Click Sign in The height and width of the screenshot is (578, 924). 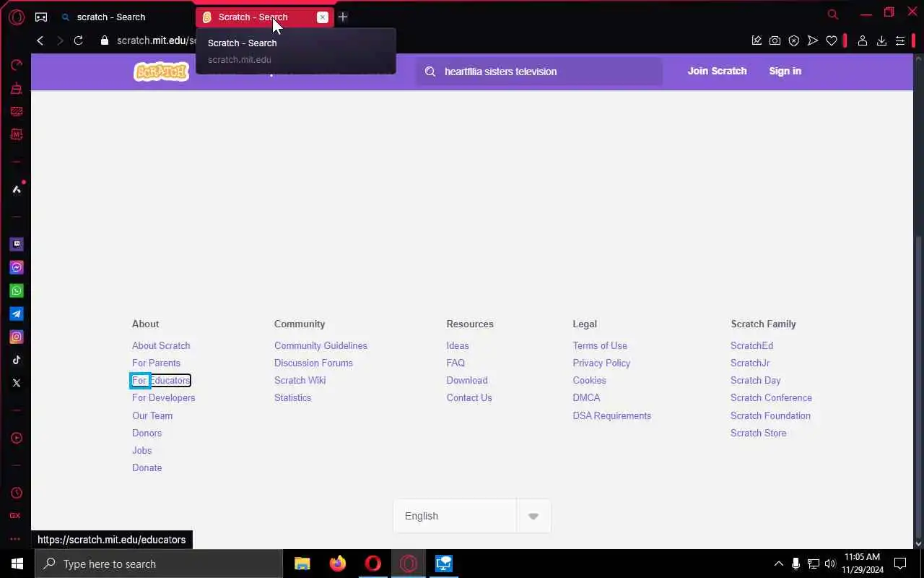785,71
